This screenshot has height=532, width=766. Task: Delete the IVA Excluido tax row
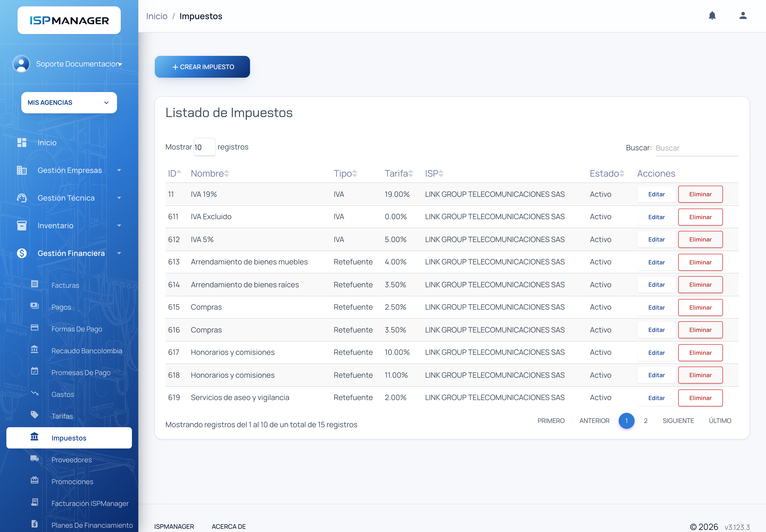(700, 217)
